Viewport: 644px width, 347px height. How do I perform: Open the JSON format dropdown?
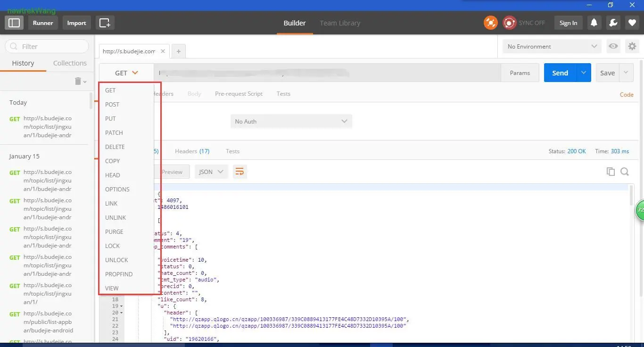coord(211,172)
